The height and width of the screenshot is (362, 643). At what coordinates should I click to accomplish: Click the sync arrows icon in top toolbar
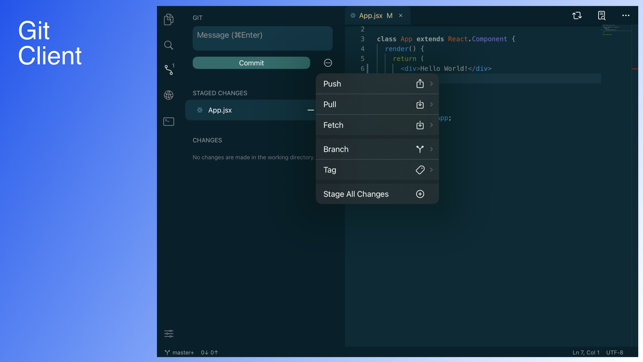tap(577, 16)
